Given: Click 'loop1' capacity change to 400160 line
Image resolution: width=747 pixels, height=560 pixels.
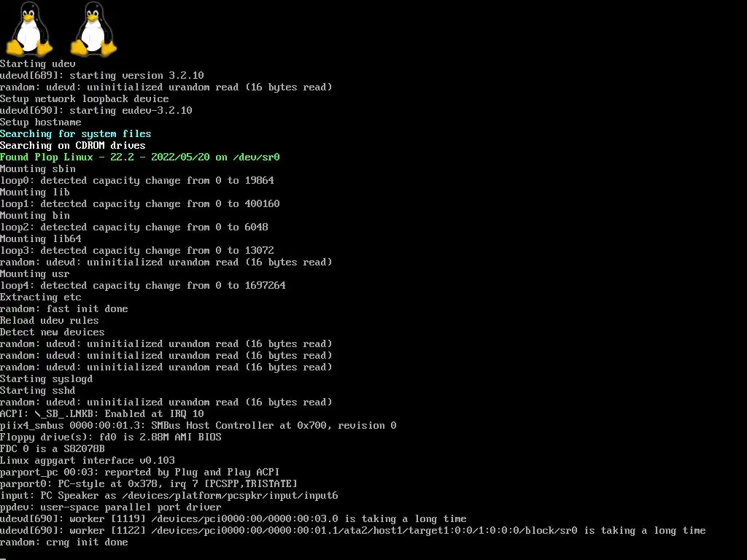Looking at the screenshot, I should (x=140, y=204).
